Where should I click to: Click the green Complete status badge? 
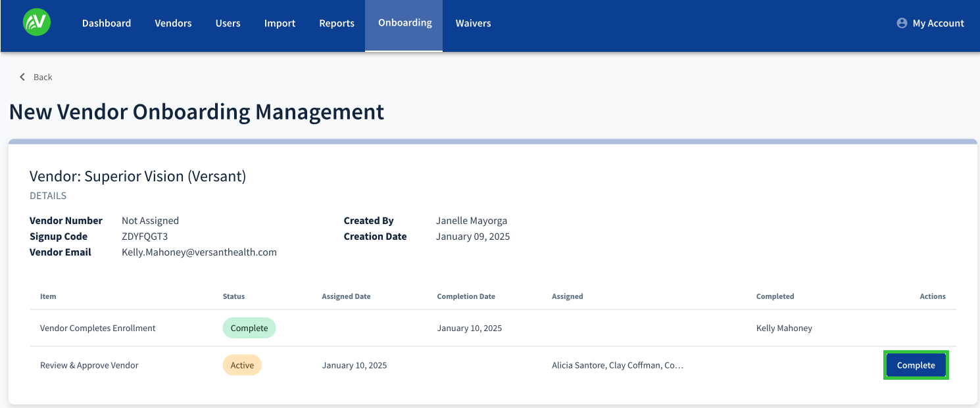coord(249,328)
